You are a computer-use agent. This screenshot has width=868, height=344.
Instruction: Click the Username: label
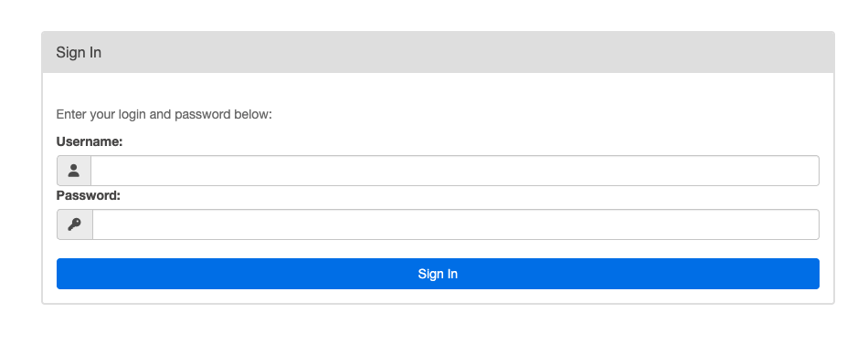point(90,141)
